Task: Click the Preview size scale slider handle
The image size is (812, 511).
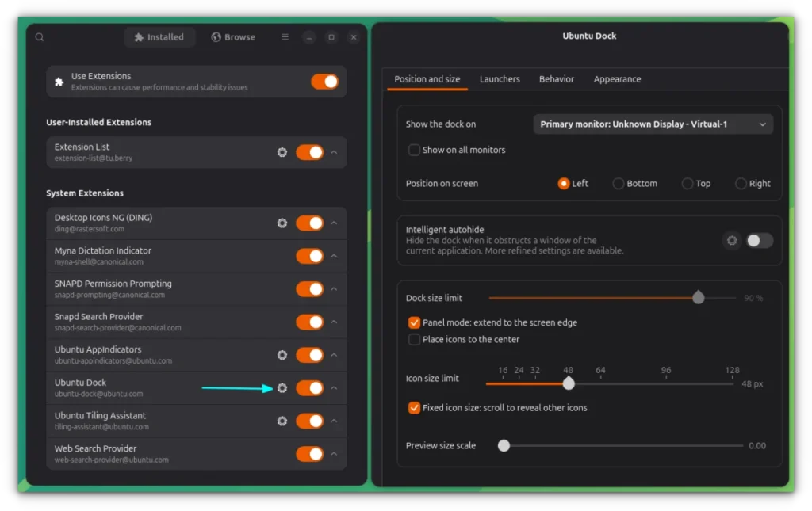Action: tap(504, 445)
